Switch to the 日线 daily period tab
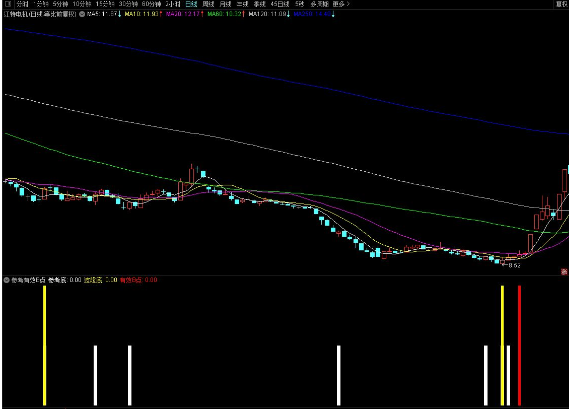Image resolution: width=569 pixels, height=409 pixels. pyautogui.click(x=191, y=4)
